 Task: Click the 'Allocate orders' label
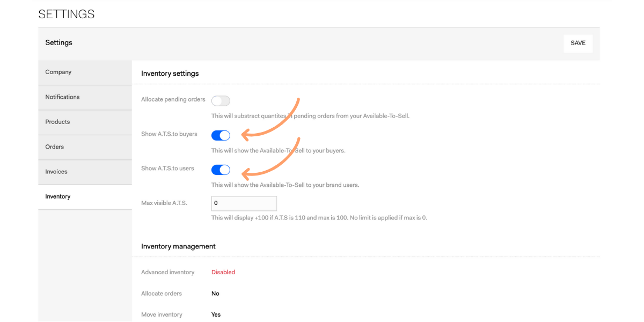click(x=162, y=294)
